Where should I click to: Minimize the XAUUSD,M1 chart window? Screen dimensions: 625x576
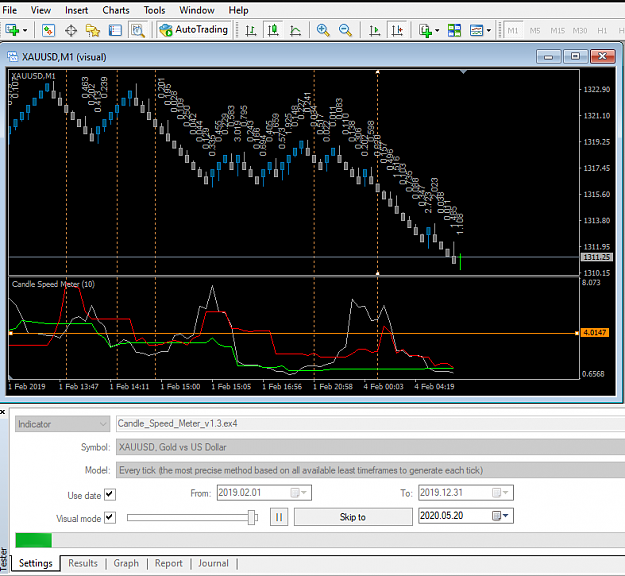point(548,57)
